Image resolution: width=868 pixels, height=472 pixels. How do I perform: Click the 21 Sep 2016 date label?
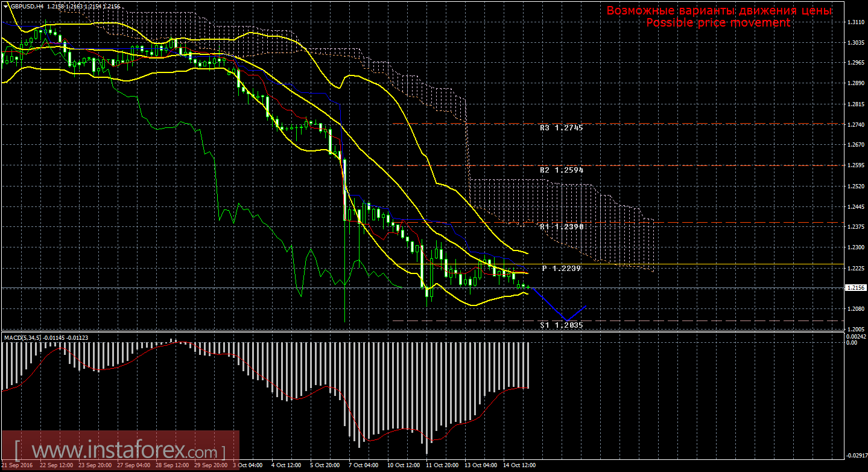(x=18, y=465)
